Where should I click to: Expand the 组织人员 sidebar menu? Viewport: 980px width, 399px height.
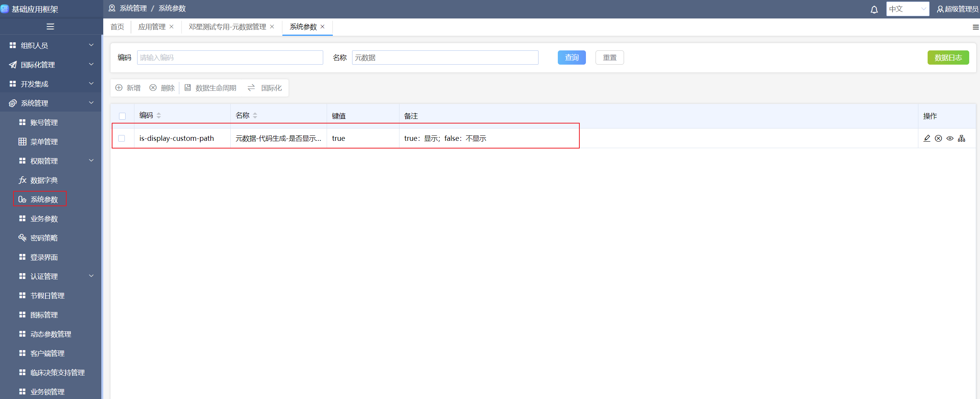coord(50,45)
